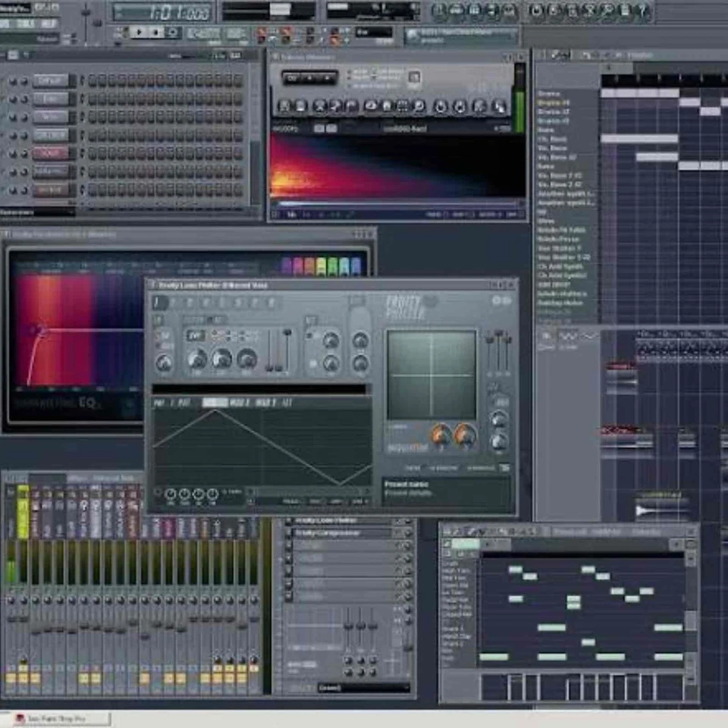Screen dimensions: 728x728
Task: Enable Record on the transport toolbar
Action: click(x=173, y=32)
